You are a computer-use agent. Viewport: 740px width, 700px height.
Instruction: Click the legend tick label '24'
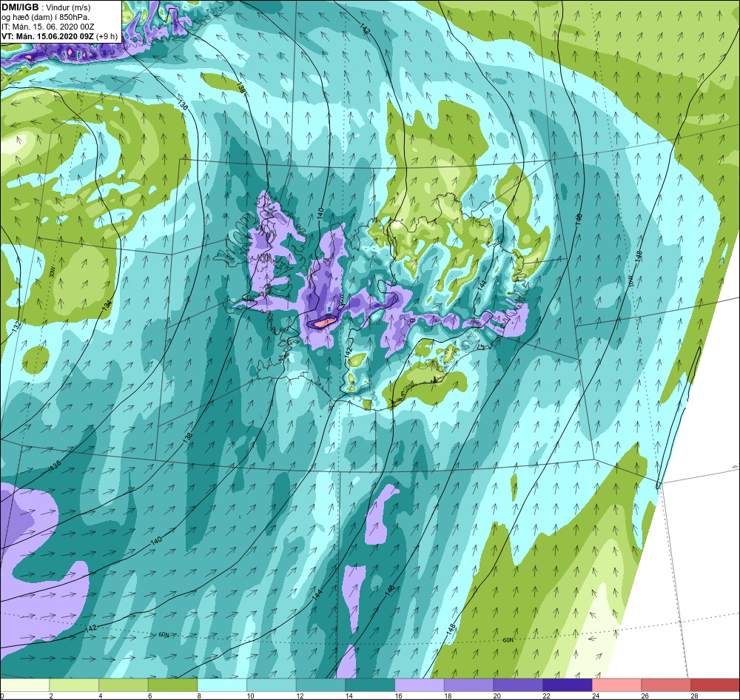[596, 696]
